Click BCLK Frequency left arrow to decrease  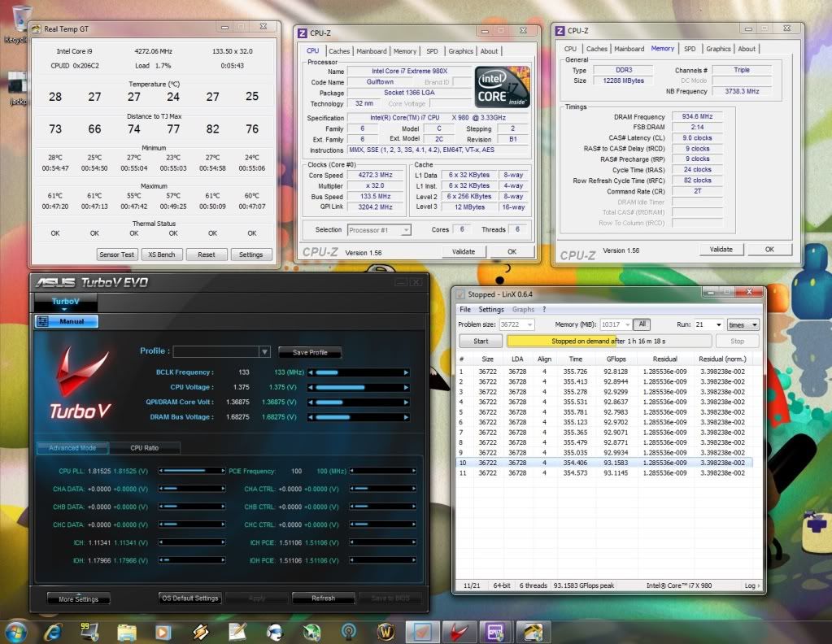click(x=311, y=372)
